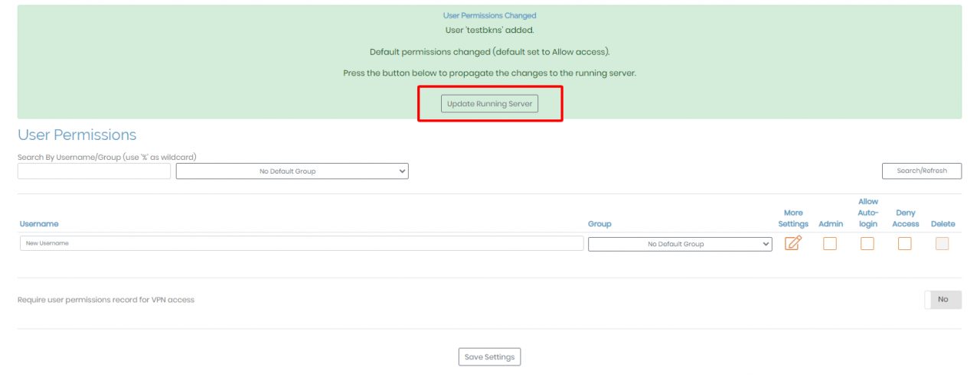
Task: Check the Deny Access checkbox
Action: [905, 244]
